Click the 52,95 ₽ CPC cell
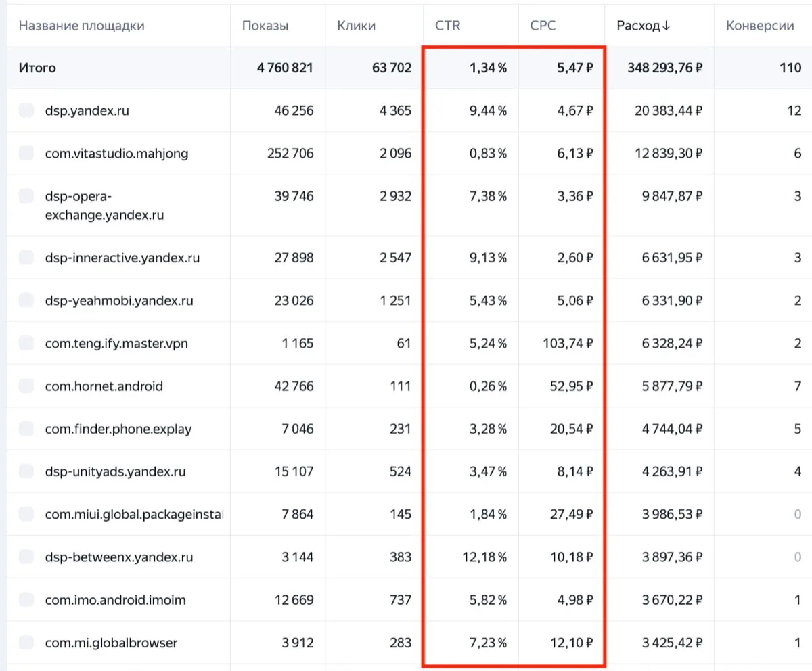Image resolution: width=812 pixels, height=671 pixels. pos(572,386)
